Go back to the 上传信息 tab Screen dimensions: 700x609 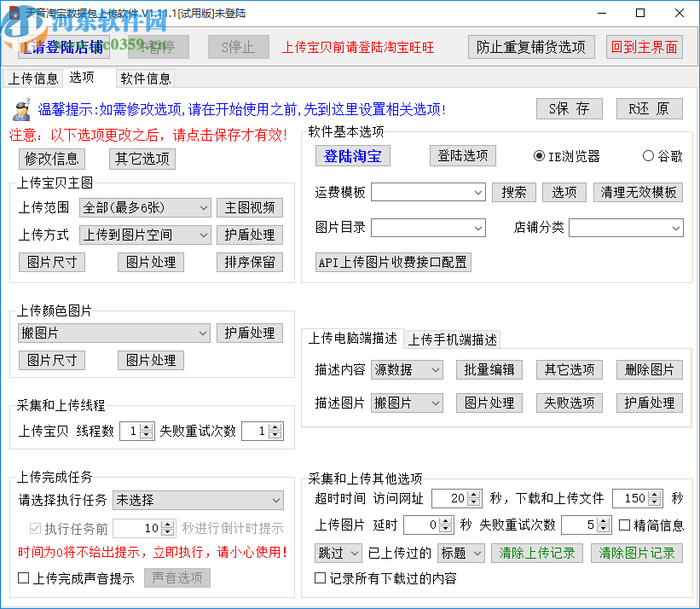(x=34, y=78)
